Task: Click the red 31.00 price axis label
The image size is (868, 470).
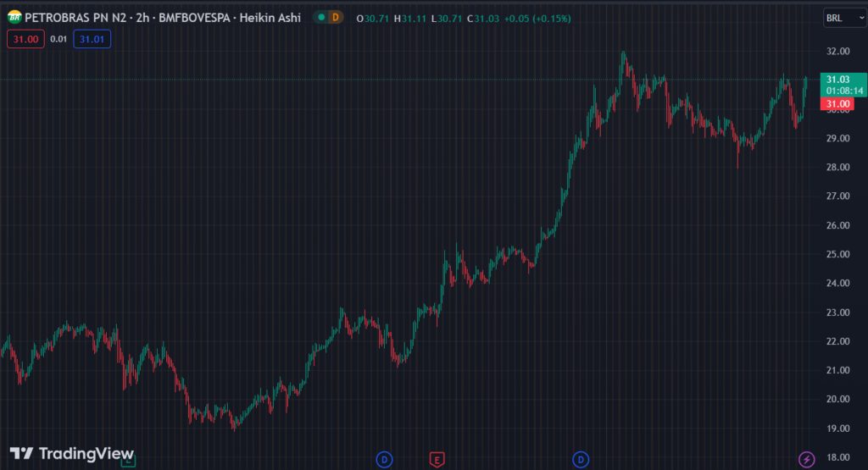Action: click(x=837, y=104)
